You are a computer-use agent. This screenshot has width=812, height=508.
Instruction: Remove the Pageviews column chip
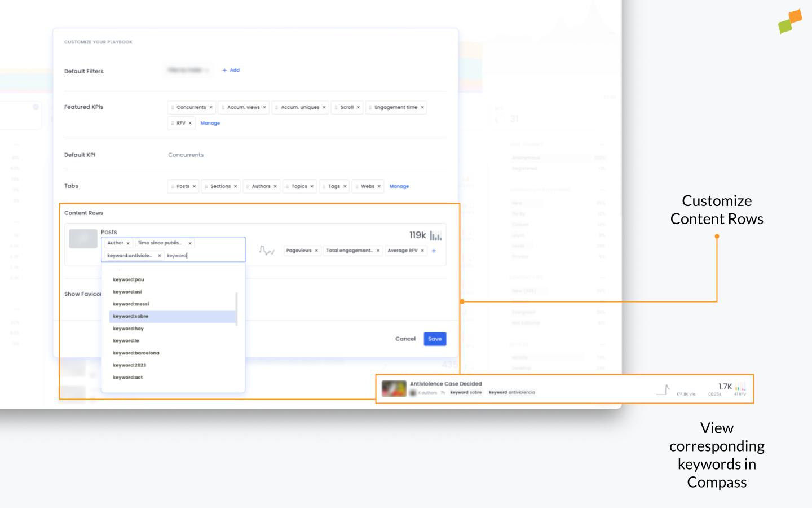click(x=317, y=250)
